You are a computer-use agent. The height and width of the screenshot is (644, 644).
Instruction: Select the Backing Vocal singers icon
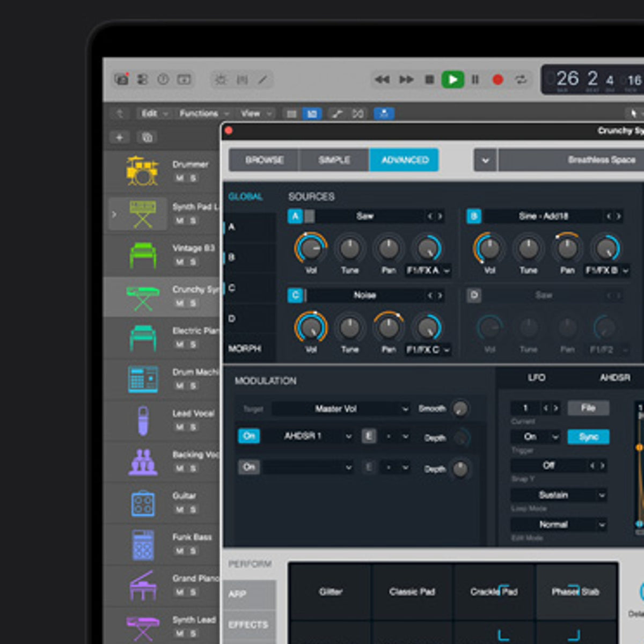point(143,462)
